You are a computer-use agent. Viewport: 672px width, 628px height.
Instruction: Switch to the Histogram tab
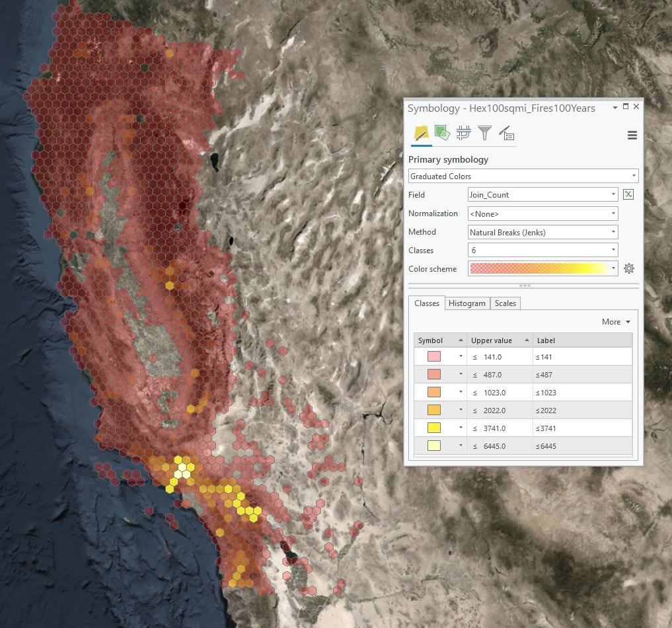click(467, 303)
